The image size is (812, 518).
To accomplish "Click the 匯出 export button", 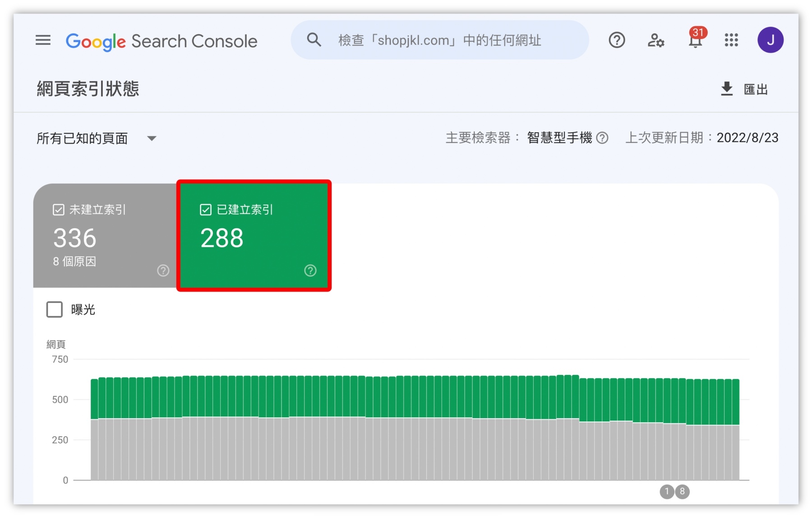I will [755, 89].
